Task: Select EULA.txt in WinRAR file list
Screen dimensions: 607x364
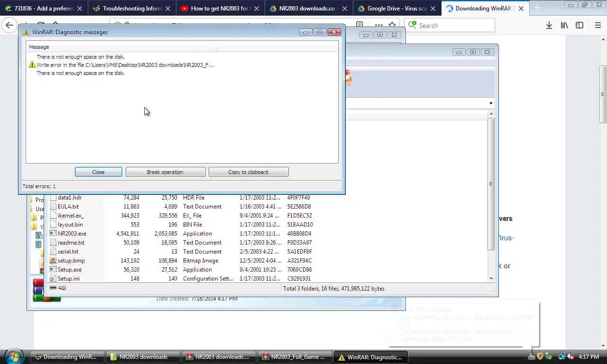Action: (x=68, y=207)
